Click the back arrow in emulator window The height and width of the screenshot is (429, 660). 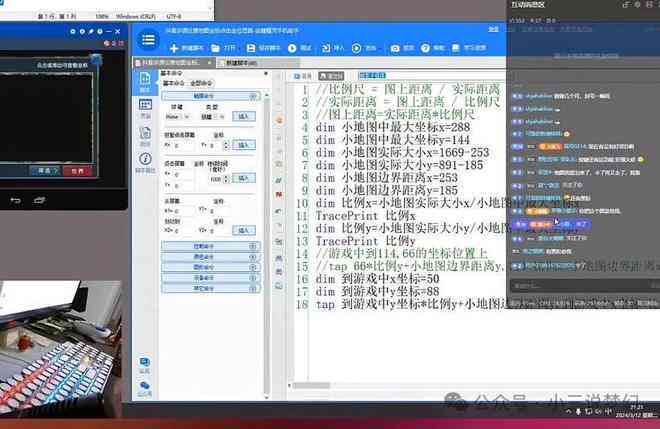15,200
